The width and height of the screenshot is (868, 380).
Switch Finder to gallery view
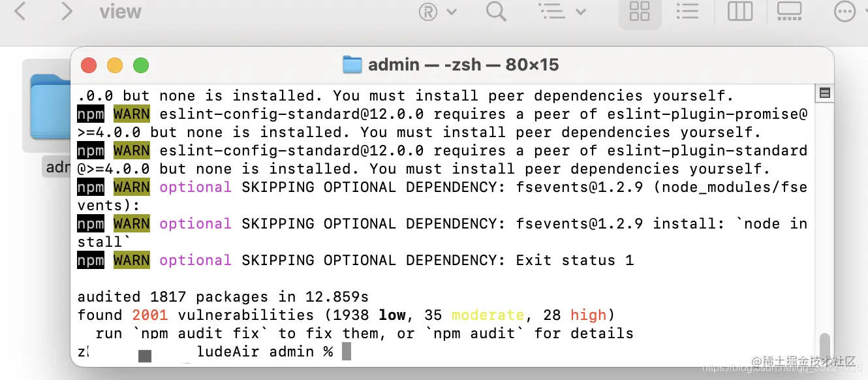[x=789, y=12]
